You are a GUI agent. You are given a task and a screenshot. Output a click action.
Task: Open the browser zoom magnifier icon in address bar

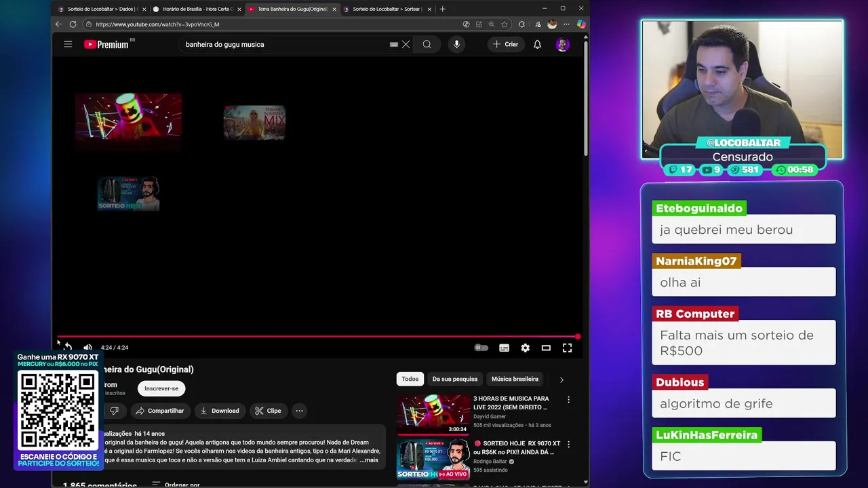pos(492,24)
